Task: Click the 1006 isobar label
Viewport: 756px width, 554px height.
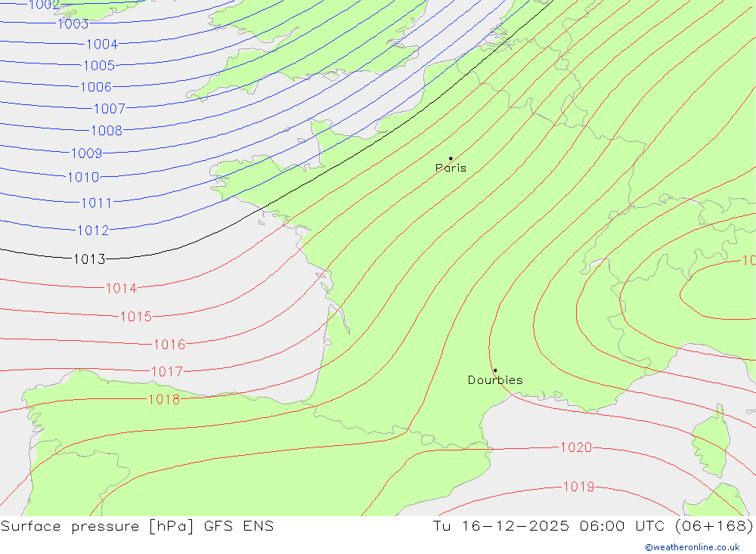Action: click(96, 87)
